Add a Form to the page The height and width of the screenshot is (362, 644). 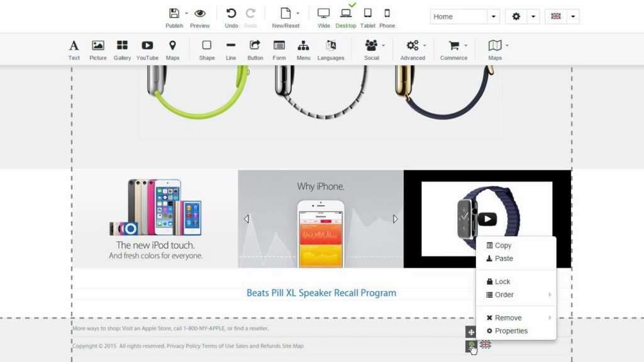(279, 50)
